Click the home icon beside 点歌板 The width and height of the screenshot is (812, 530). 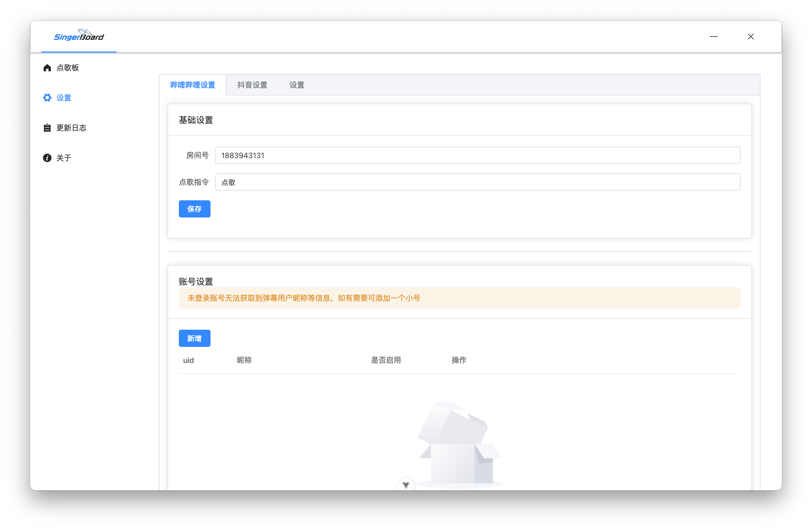[47, 68]
